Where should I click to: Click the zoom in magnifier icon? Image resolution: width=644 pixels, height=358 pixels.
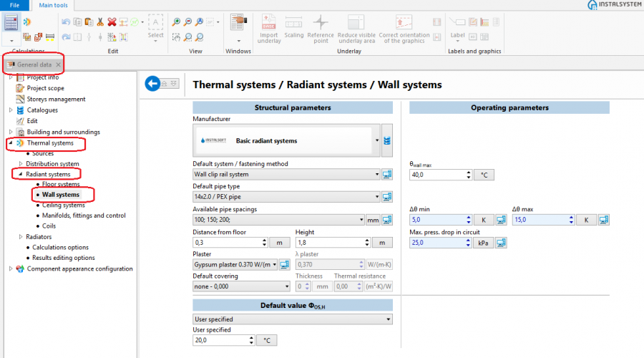pos(177,22)
